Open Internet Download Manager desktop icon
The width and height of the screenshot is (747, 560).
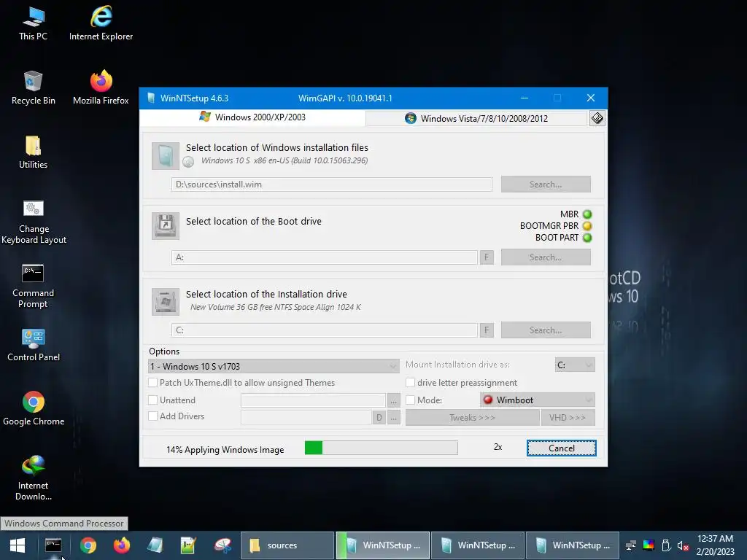pyautogui.click(x=33, y=478)
